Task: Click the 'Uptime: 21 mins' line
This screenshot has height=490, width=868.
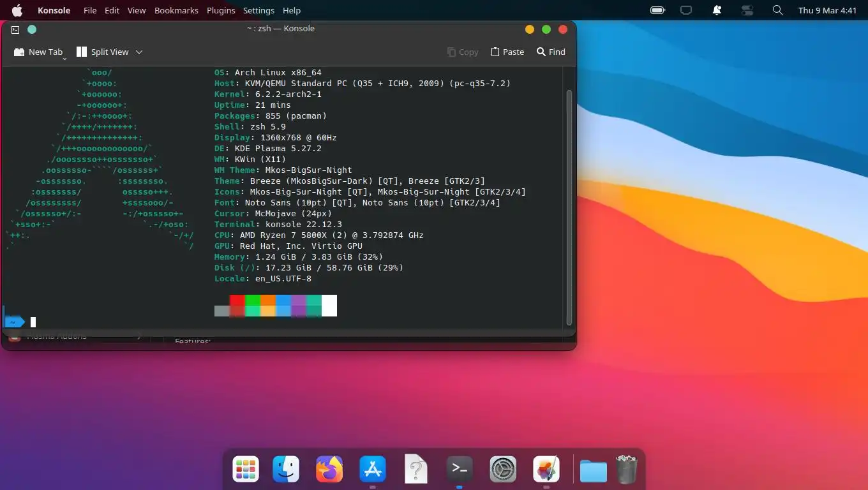Action: click(x=253, y=105)
